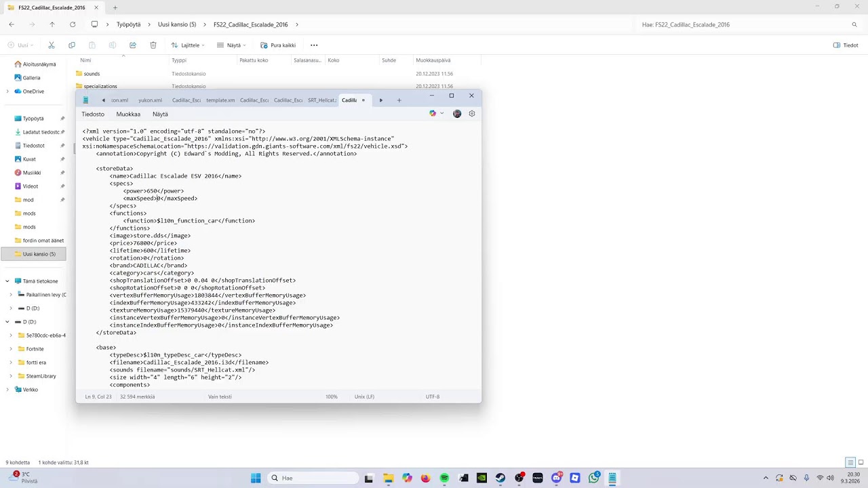Open Firefox from the taskbar
The height and width of the screenshot is (488, 868).
click(425, 478)
